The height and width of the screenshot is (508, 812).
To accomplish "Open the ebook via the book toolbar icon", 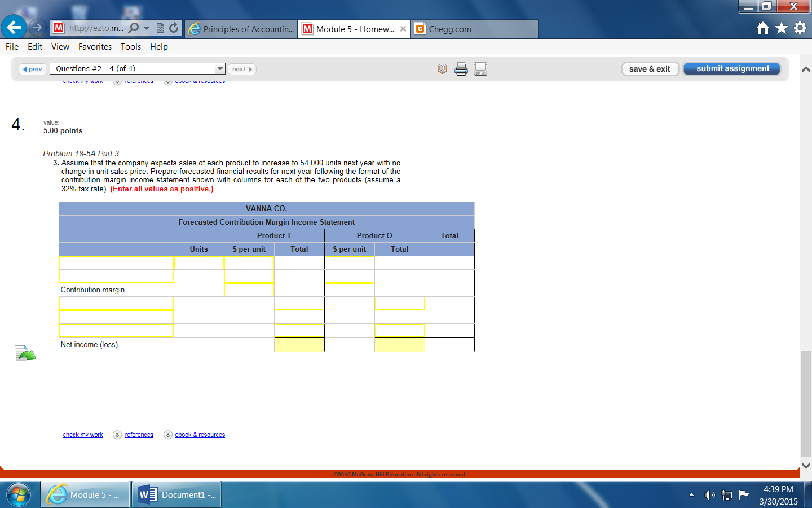I will coord(442,69).
